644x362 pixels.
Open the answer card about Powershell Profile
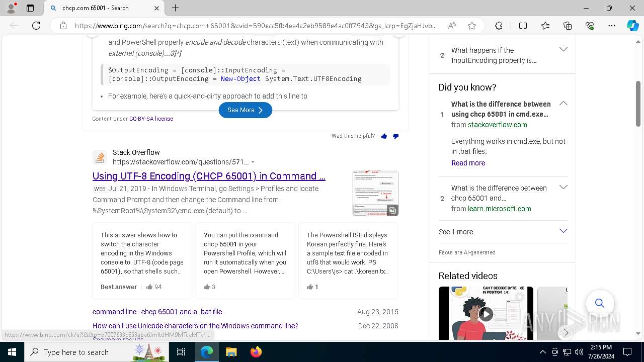coord(245,261)
